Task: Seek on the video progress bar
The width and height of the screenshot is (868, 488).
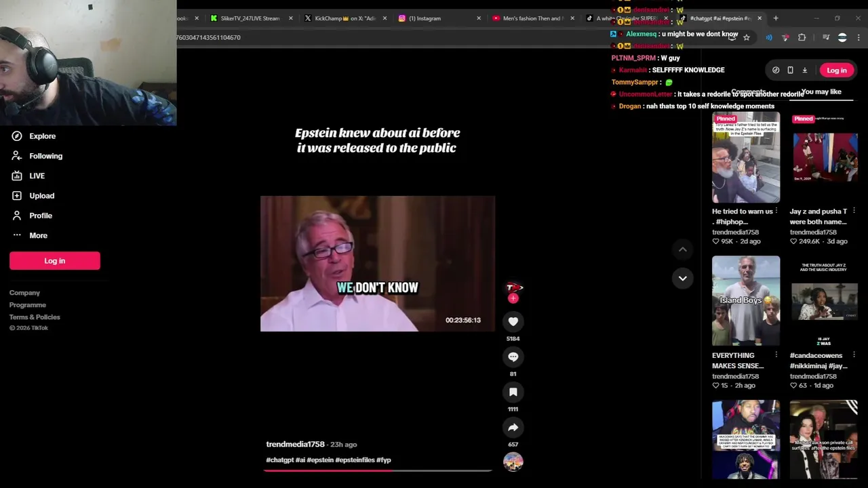Action: [x=378, y=470]
